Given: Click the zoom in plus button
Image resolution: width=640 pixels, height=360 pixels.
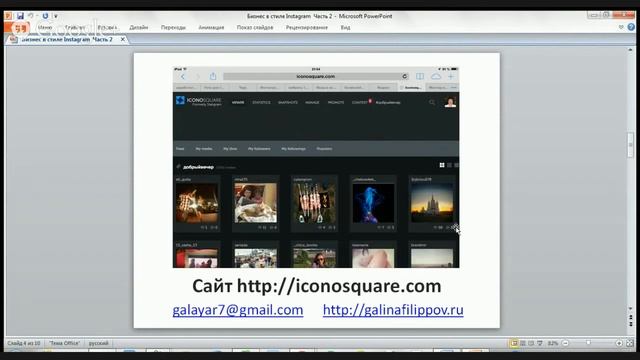Looking at the screenshot, I should (619, 343).
